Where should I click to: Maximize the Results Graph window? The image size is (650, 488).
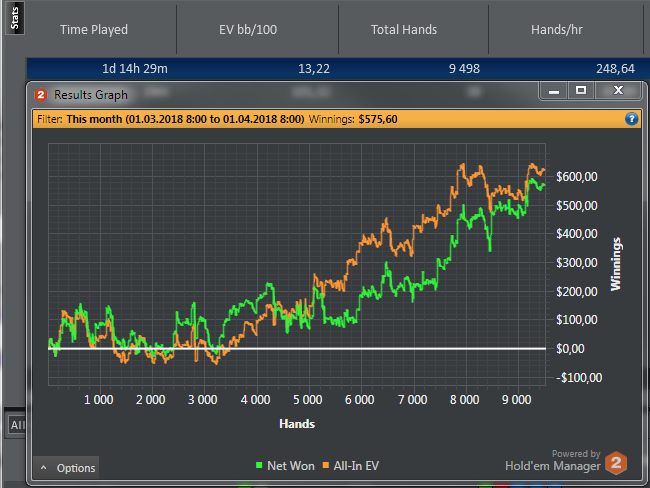pyautogui.click(x=581, y=90)
